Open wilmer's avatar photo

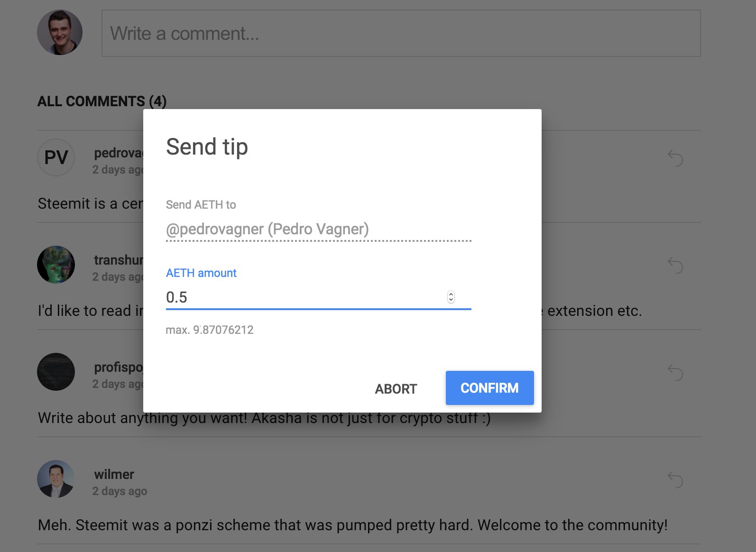[x=56, y=479]
